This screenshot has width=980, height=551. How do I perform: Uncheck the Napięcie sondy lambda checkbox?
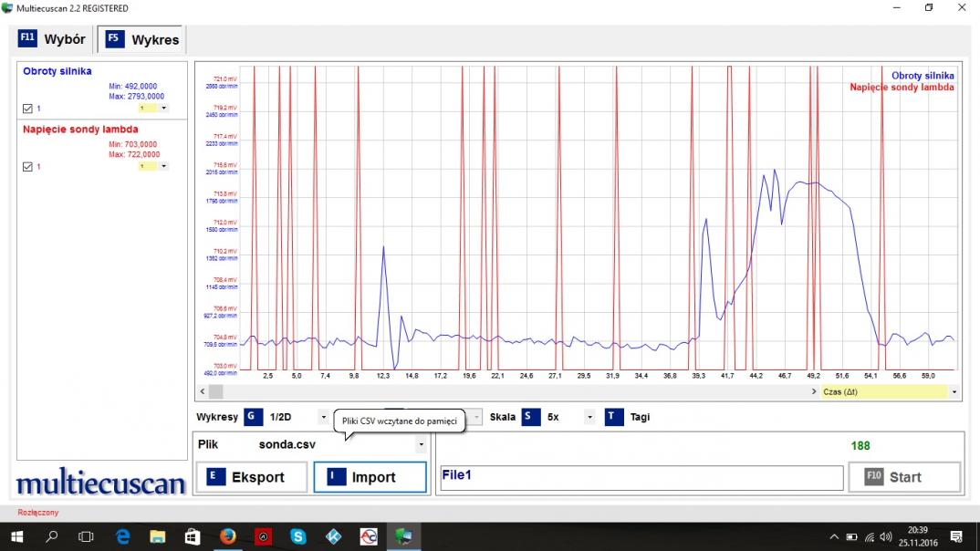27,167
